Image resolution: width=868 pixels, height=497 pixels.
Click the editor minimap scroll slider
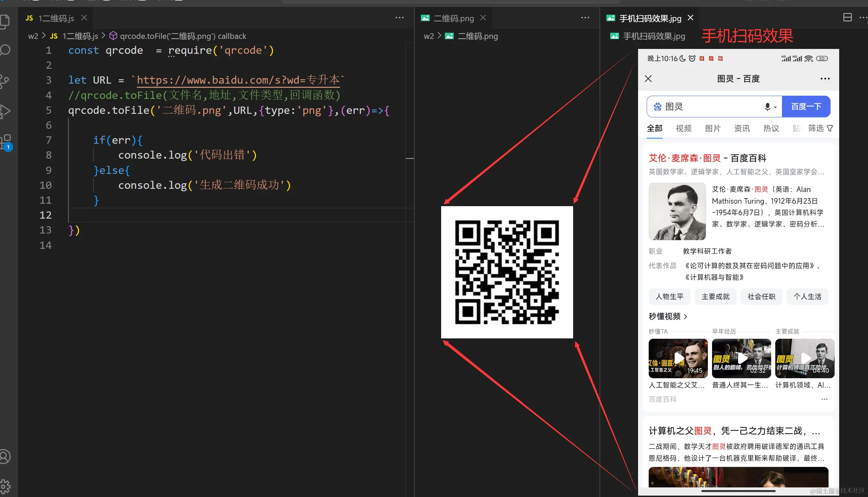point(410,158)
